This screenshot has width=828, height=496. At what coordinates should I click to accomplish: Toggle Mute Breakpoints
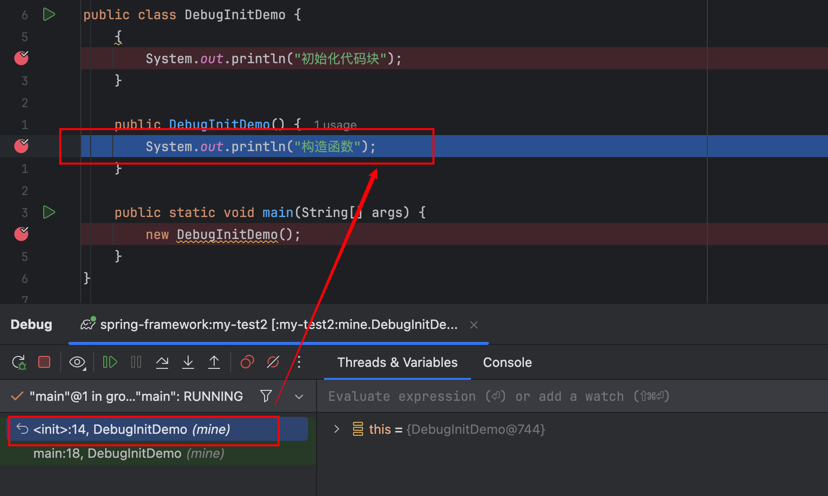[x=272, y=362]
